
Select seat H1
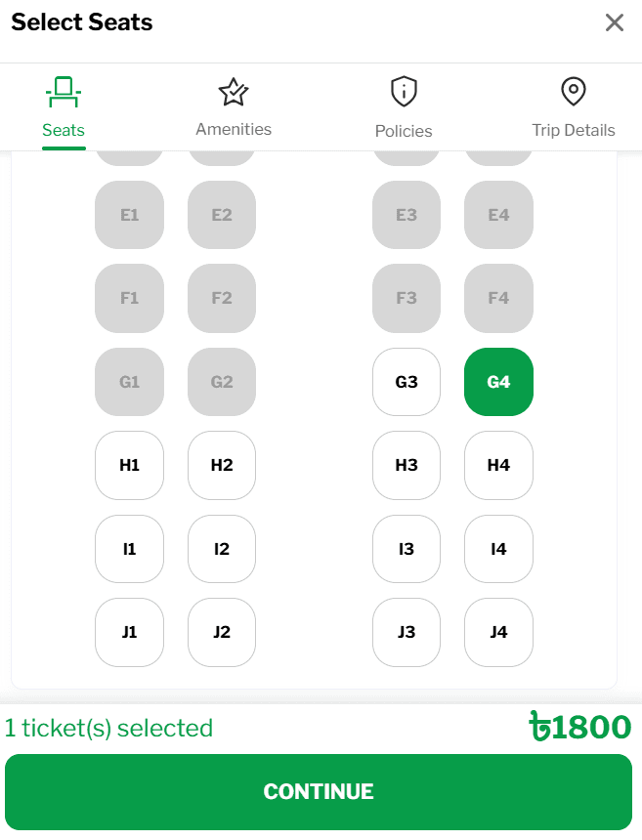coord(129,465)
